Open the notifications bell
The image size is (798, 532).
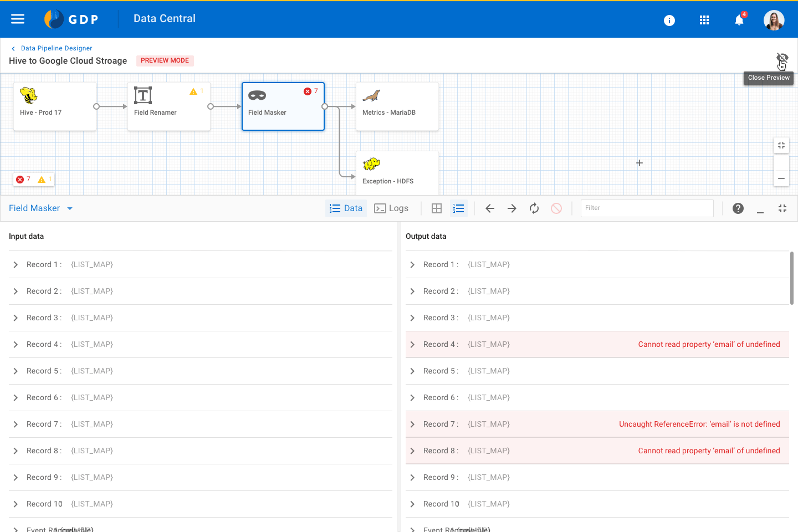pos(739,21)
